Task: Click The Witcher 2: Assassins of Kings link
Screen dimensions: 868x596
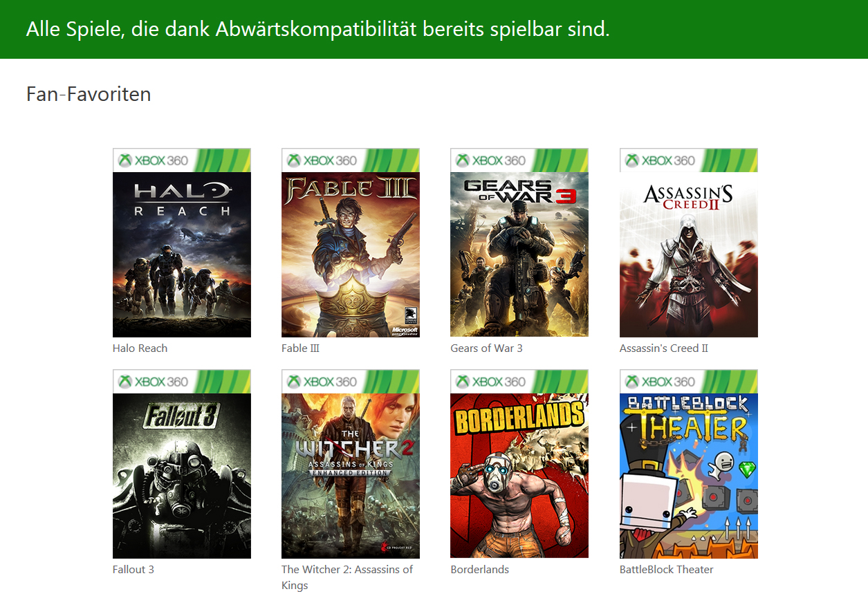Action: [x=347, y=577]
